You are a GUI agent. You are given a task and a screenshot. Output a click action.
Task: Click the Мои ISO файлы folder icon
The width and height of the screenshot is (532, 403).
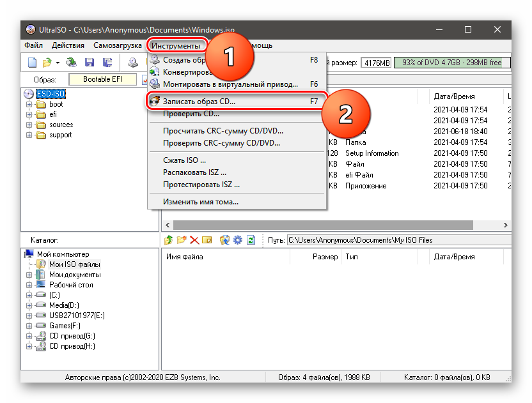[41, 264]
